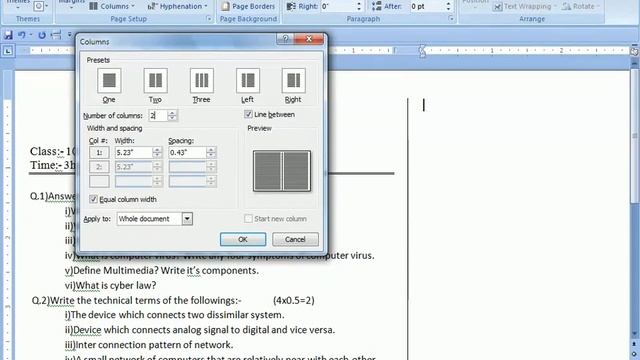The width and height of the screenshot is (640, 360).
Task: Click the Number of columns field
Action: (158, 116)
